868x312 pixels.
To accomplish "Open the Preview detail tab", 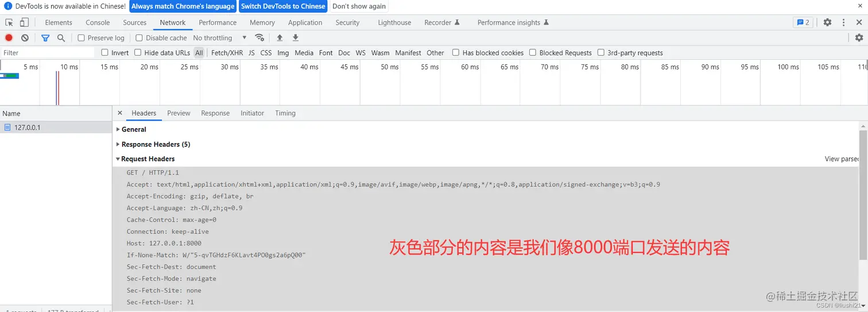I will pos(179,113).
